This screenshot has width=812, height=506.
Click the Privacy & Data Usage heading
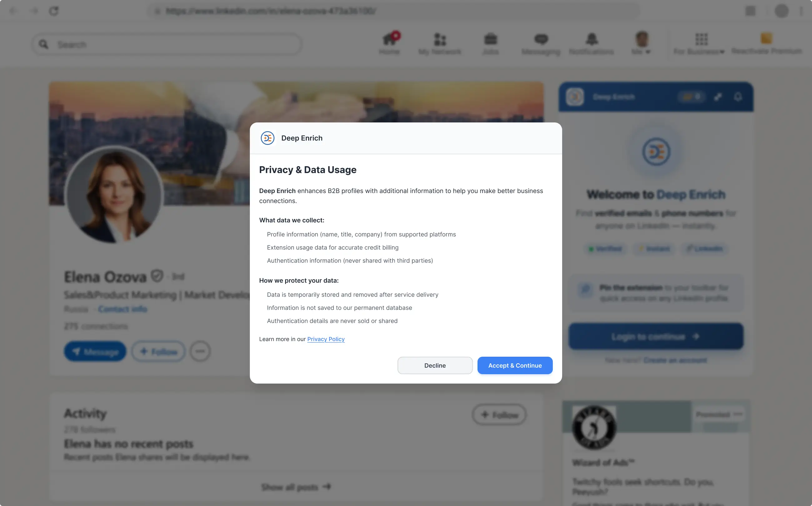click(x=308, y=170)
